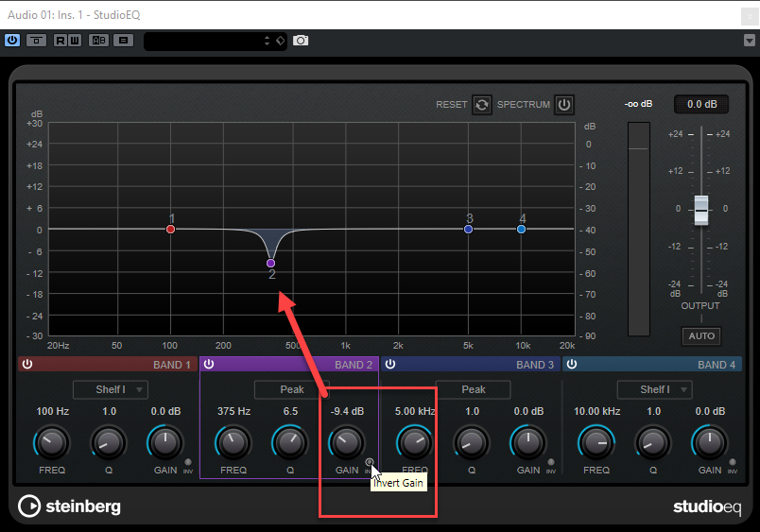Click the 6.5 Q value of Band 2
This screenshot has width=760, height=532.
[290, 411]
